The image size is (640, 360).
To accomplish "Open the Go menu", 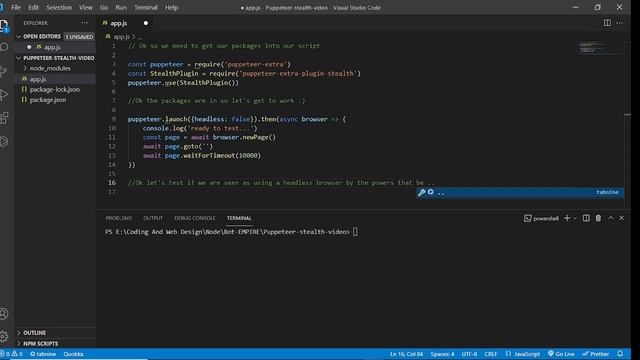I will pos(104,7).
